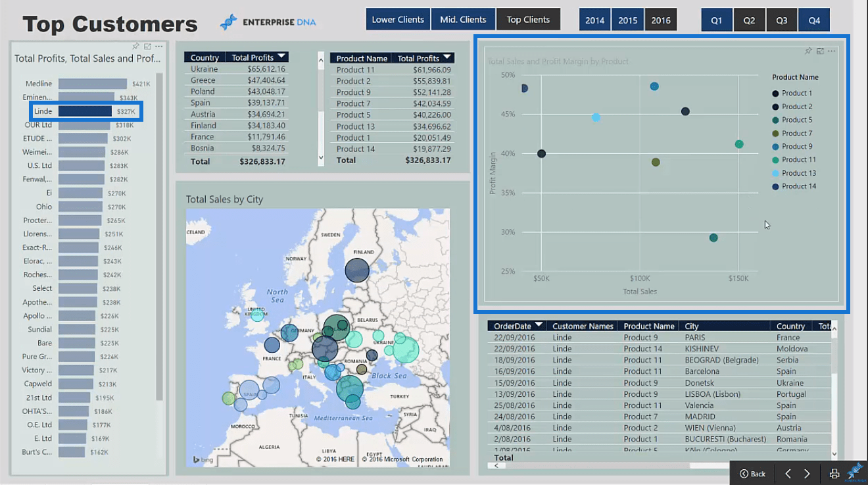Go to previous page with left arrow
868x485 pixels.
click(788, 474)
